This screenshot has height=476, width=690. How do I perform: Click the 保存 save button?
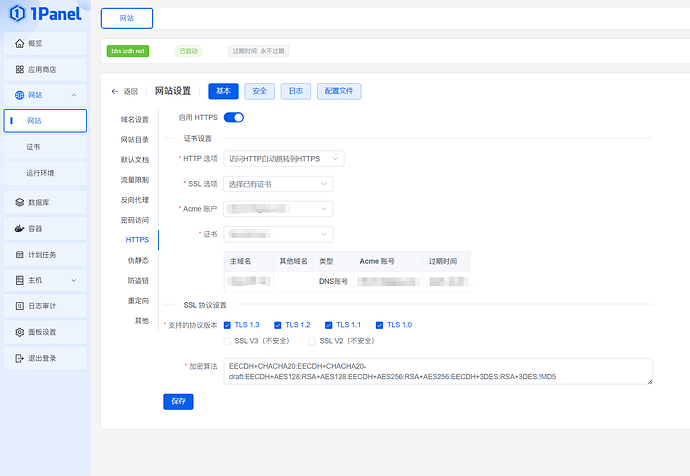click(x=178, y=402)
